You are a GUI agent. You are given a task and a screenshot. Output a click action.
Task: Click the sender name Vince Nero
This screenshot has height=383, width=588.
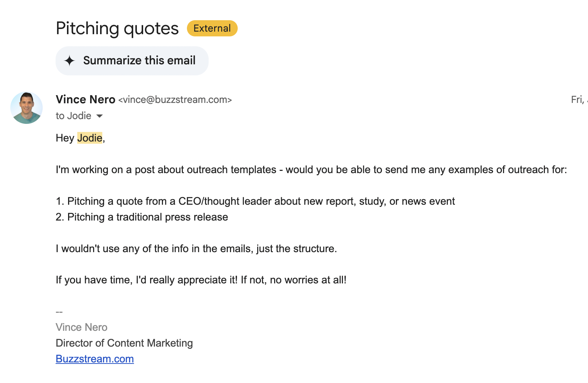click(x=85, y=100)
